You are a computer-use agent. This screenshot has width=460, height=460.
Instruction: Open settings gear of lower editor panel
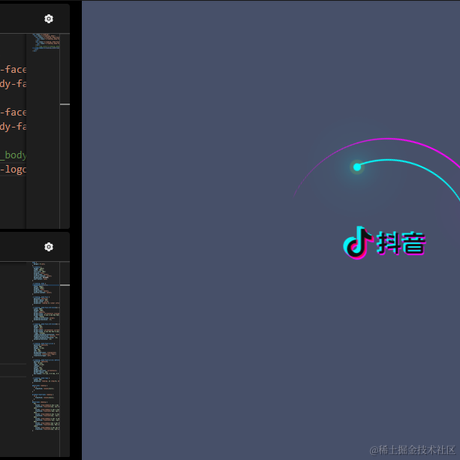coord(49,247)
